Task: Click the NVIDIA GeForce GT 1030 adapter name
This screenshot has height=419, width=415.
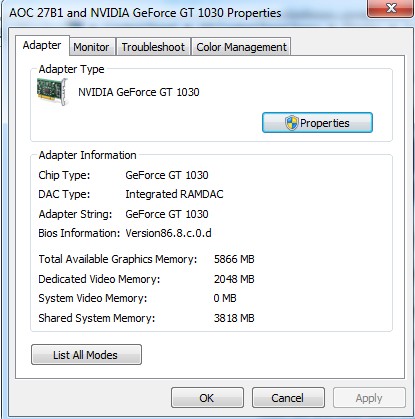Action: click(139, 92)
